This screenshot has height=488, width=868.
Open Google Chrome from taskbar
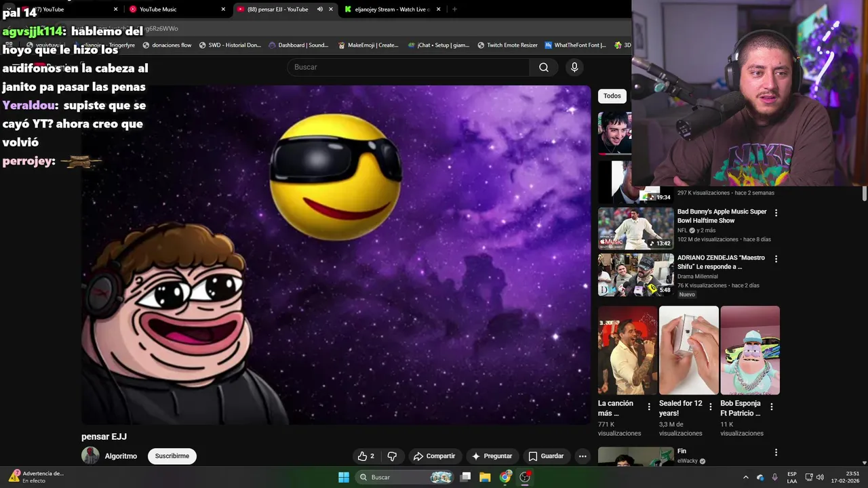[505, 477]
